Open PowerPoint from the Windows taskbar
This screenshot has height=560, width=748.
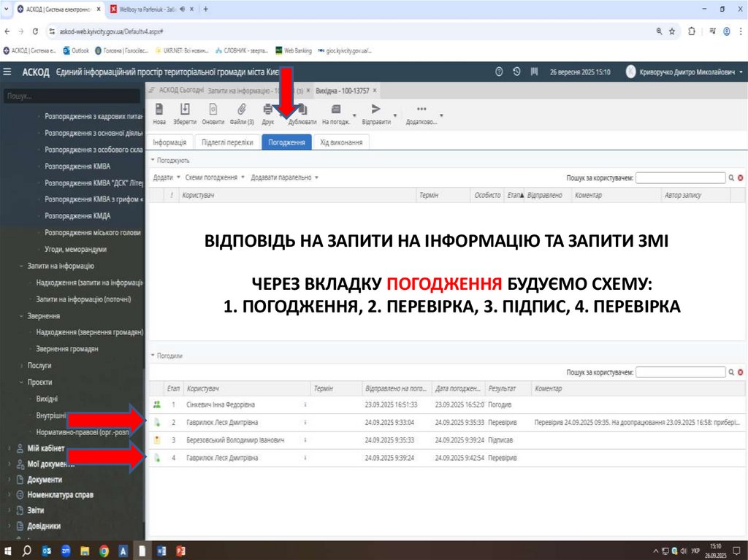click(x=180, y=550)
